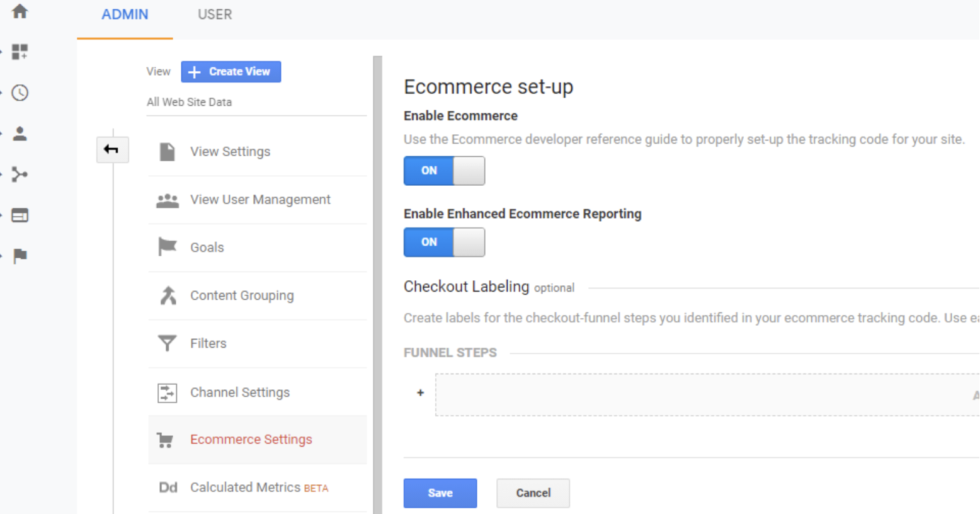Add a funnel step with plus icon
This screenshot has width=980, height=514.
click(x=421, y=393)
